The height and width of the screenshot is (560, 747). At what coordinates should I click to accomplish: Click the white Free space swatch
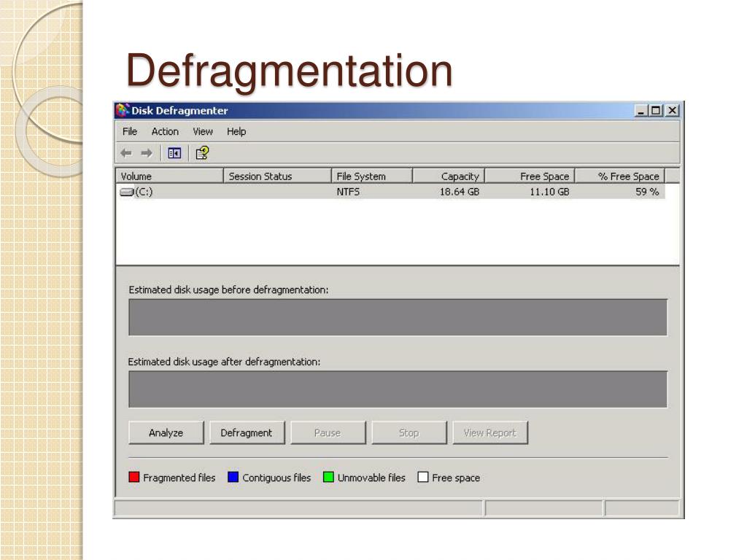click(x=422, y=477)
